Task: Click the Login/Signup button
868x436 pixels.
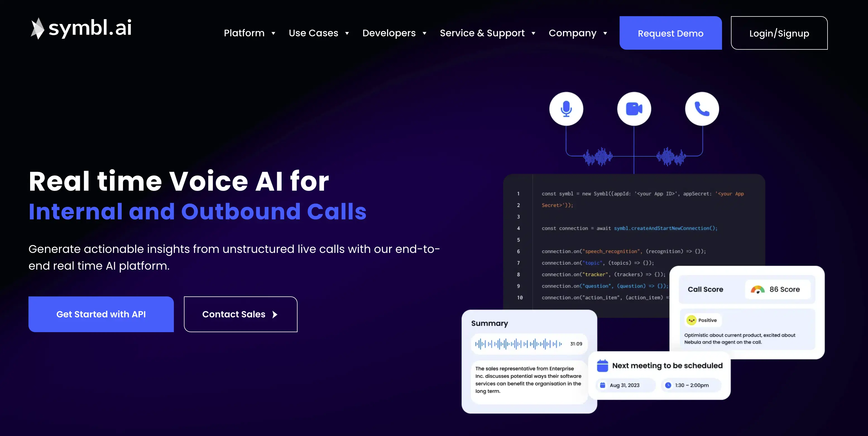Action: click(x=779, y=33)
